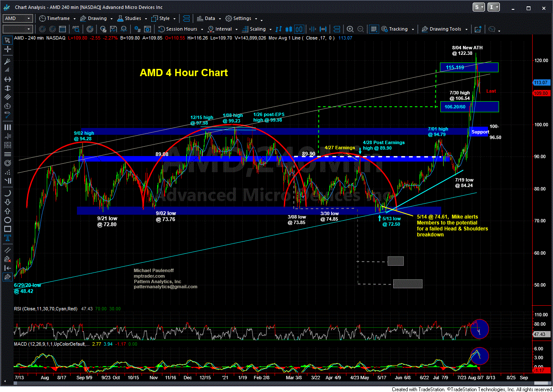
Task: Toggle the stacked panels icon beside zoom
Action: coord(337,29)
